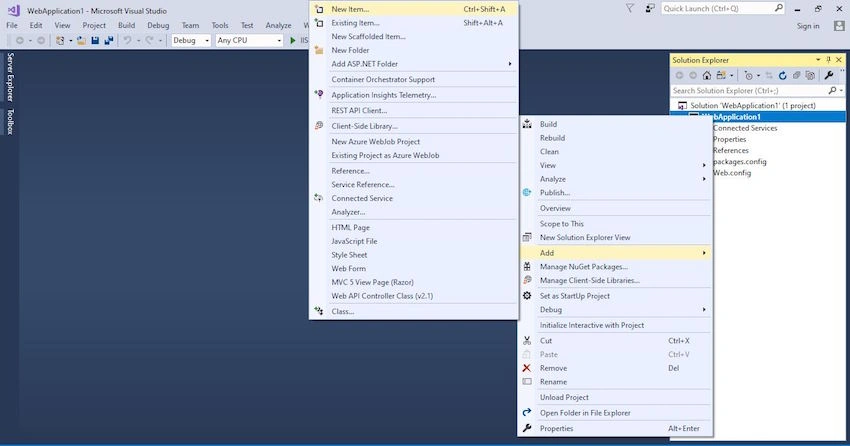This screenshot has width=850, height=446.
Task: Toggle the Solution Explorer auto-hide pin
Action: [x=828, y=60]
